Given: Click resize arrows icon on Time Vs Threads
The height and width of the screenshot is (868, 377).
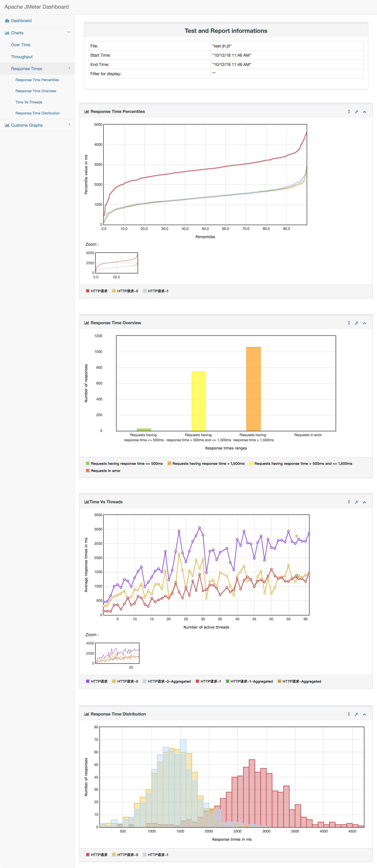Looking at the screenshot, I should (x=349, y=502).
